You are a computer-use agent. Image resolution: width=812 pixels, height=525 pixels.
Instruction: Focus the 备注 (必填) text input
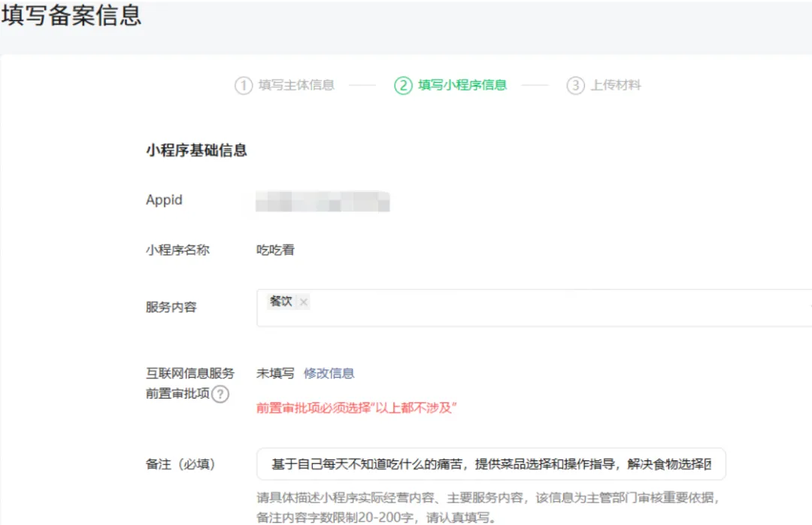(x=490, y=464)
